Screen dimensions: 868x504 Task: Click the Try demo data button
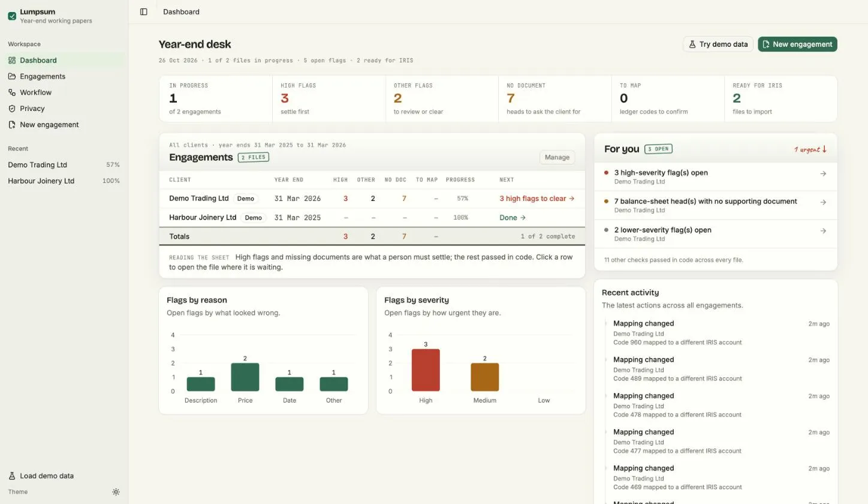pyautogui.click(x=718, y=44)
